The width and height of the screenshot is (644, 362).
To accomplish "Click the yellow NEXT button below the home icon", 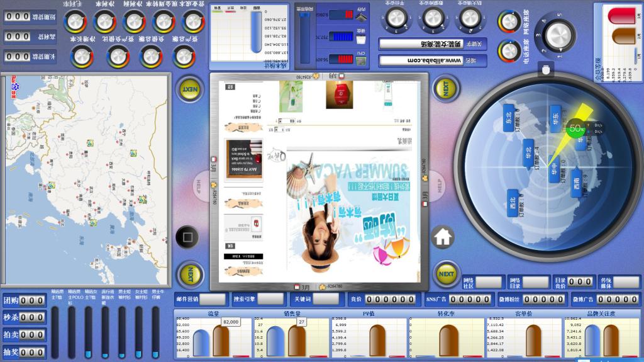I will pos(446,274).
